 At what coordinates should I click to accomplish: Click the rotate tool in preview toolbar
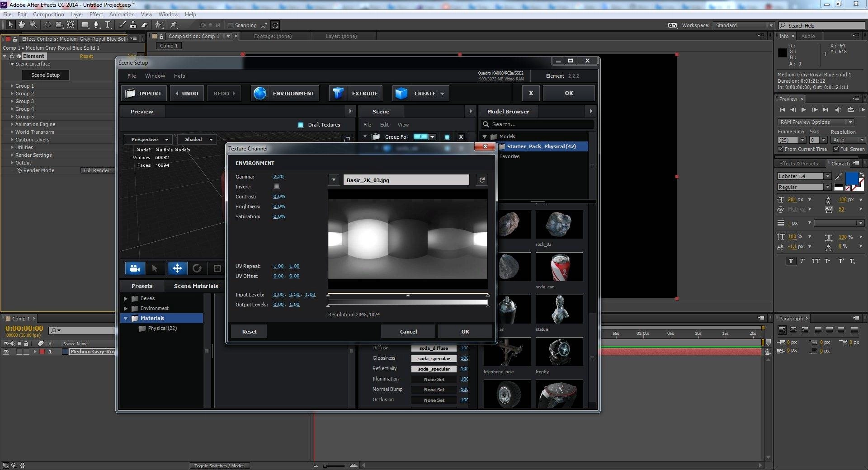197,268
